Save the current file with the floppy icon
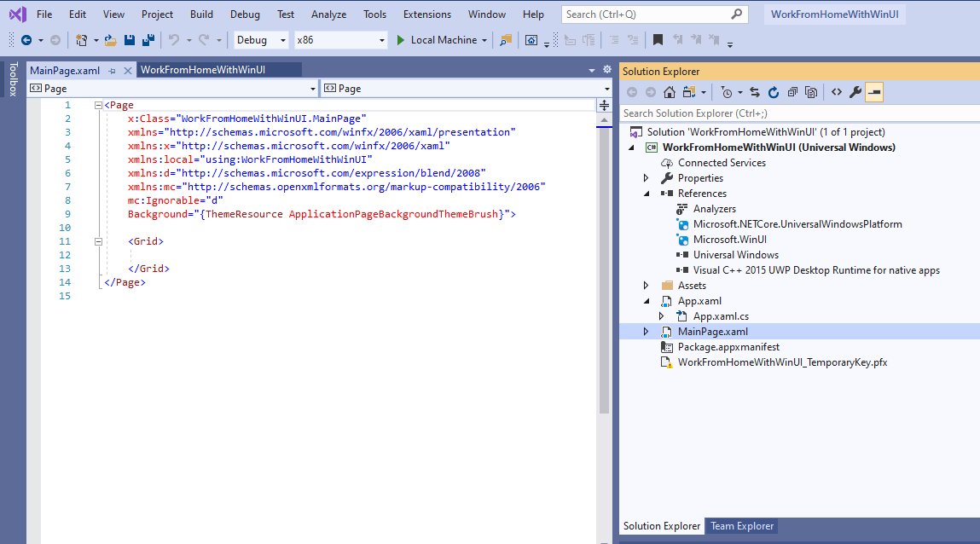 130,40
